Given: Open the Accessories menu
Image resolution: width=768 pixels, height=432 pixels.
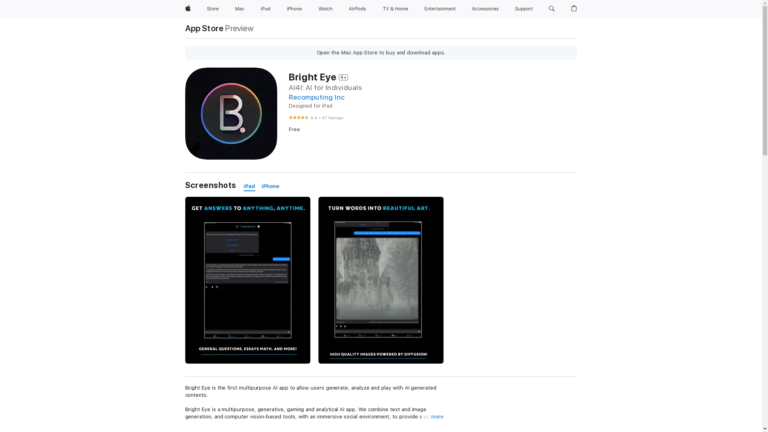Looking at the screenshot, I should pyautogui.click(x=485, y=9).
